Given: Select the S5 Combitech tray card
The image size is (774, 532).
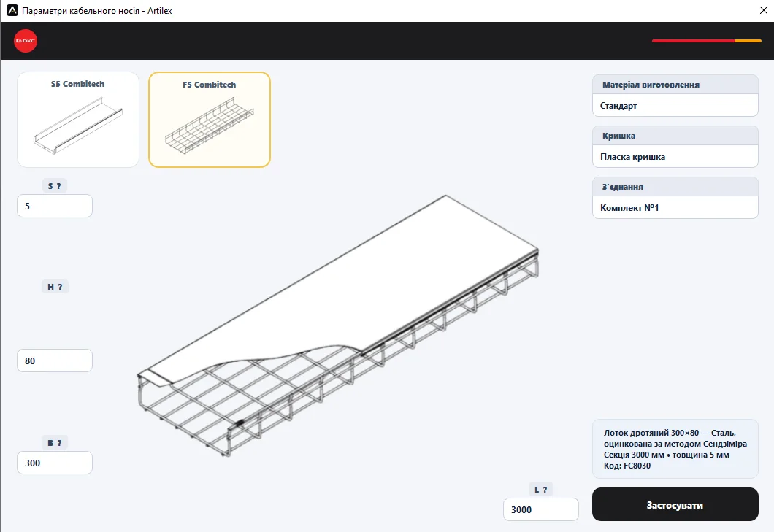Looking at the screenshot, I should [x=78, y=120].
